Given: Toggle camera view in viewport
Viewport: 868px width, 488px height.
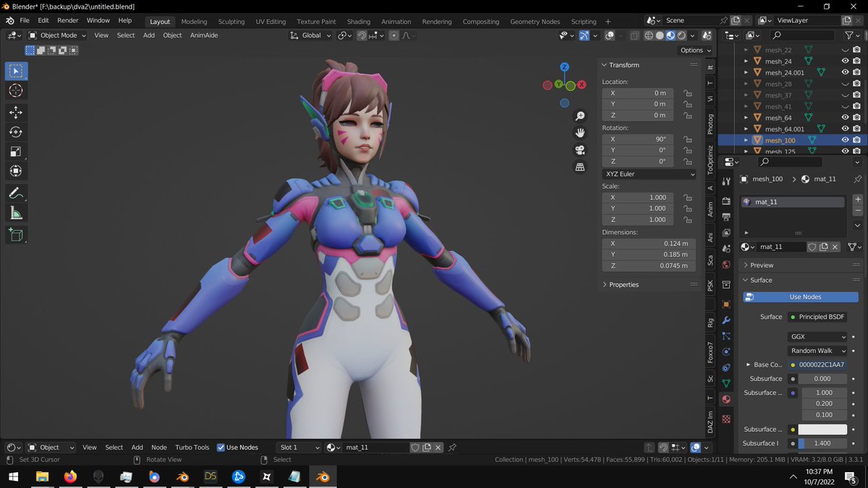Looking at the screenshot, I should [579, 150].
